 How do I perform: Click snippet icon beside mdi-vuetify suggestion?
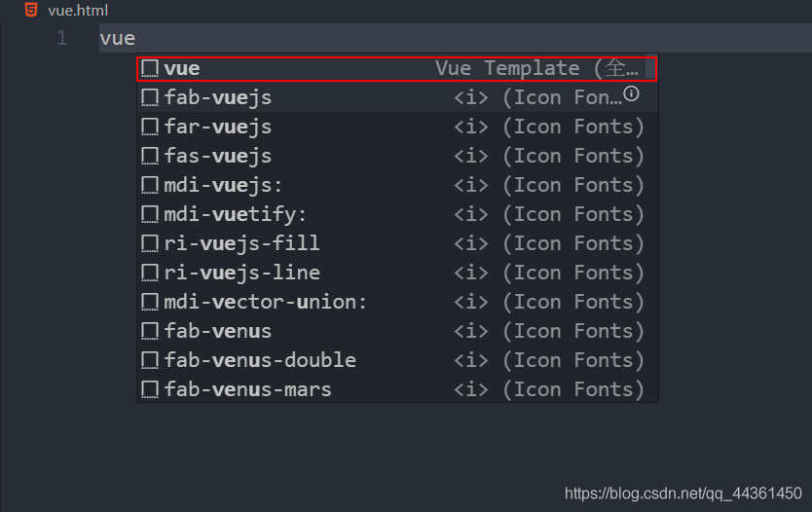pos(150,214)
